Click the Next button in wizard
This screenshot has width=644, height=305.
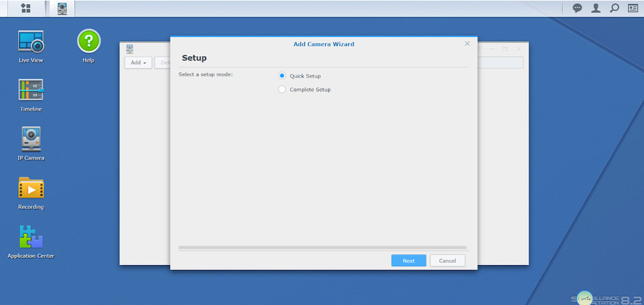(x=409, y=261)
